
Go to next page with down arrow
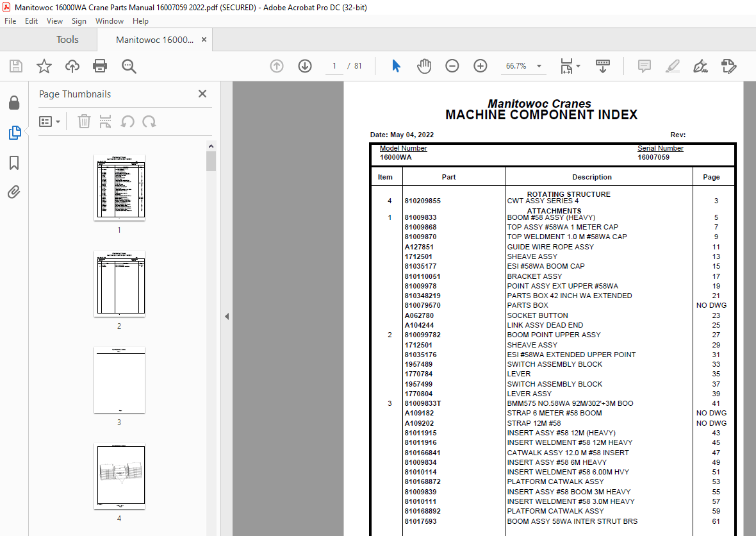click(304, 65)
